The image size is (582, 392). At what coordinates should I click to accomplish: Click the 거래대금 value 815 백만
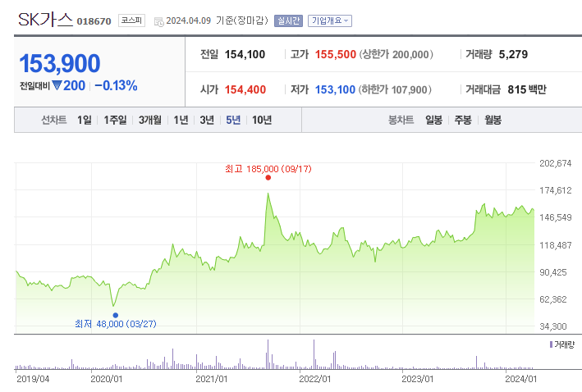pos(527,89)
